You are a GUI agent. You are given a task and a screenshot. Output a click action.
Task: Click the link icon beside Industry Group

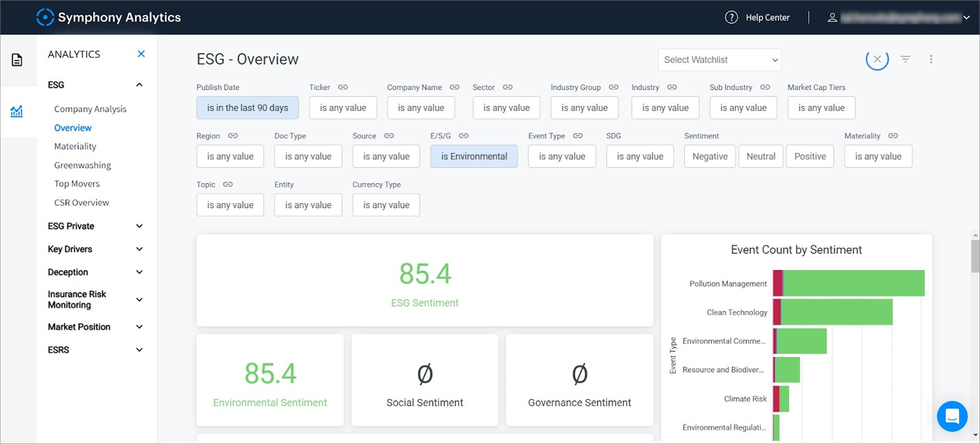[613, 87]
